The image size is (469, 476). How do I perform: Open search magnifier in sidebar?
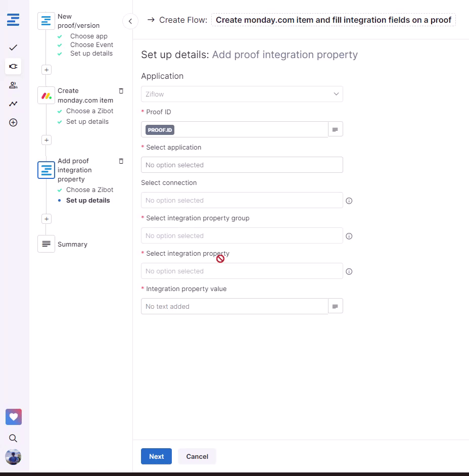[x=13, y=438]
